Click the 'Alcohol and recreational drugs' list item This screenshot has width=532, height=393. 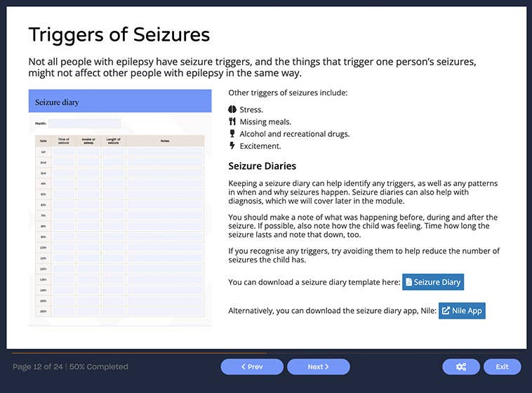294,134
